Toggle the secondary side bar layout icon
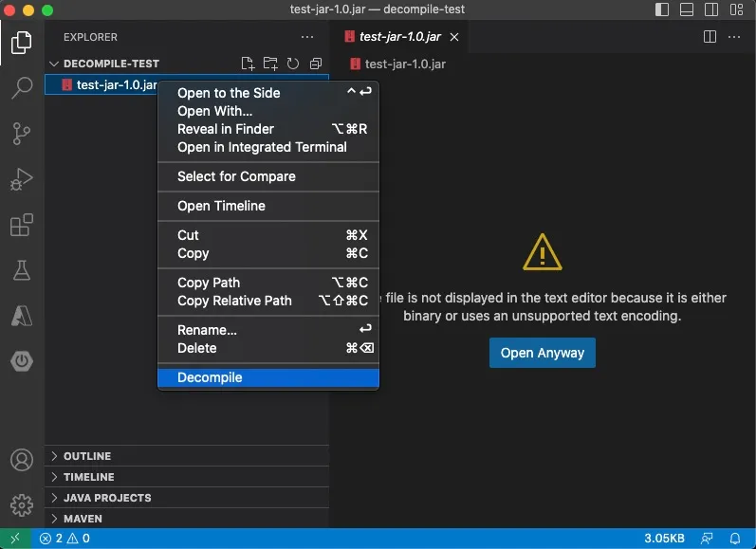Viewport: 756px width, 549px height. point(711,9)
